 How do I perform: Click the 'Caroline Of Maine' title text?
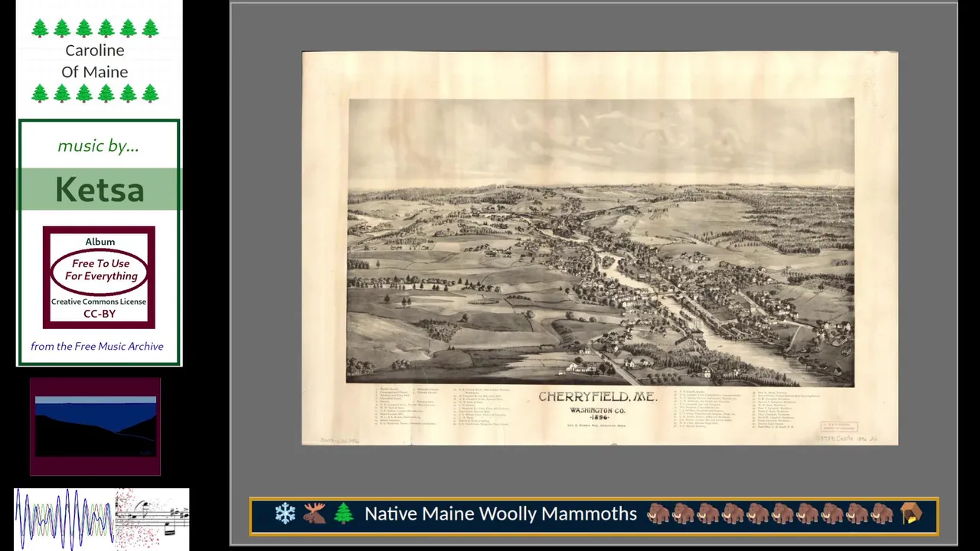point(95,61)
